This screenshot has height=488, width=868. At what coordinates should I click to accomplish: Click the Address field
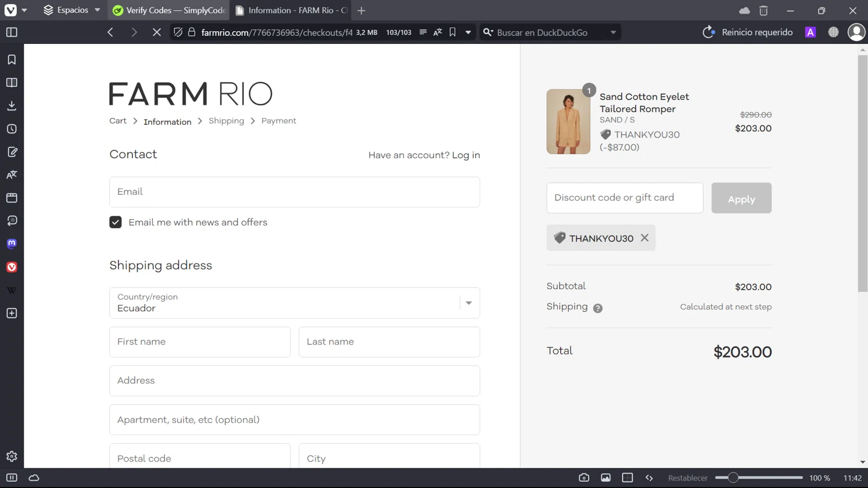(x=295, y=380)
